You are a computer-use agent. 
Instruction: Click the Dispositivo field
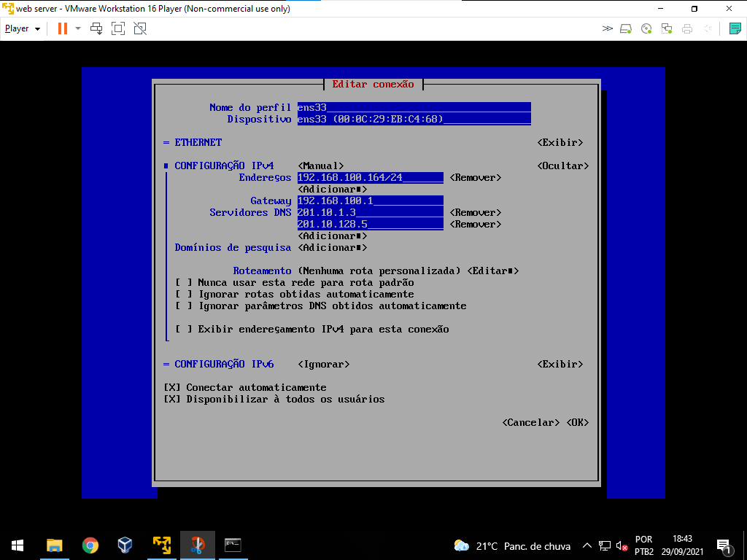[414, 119]
